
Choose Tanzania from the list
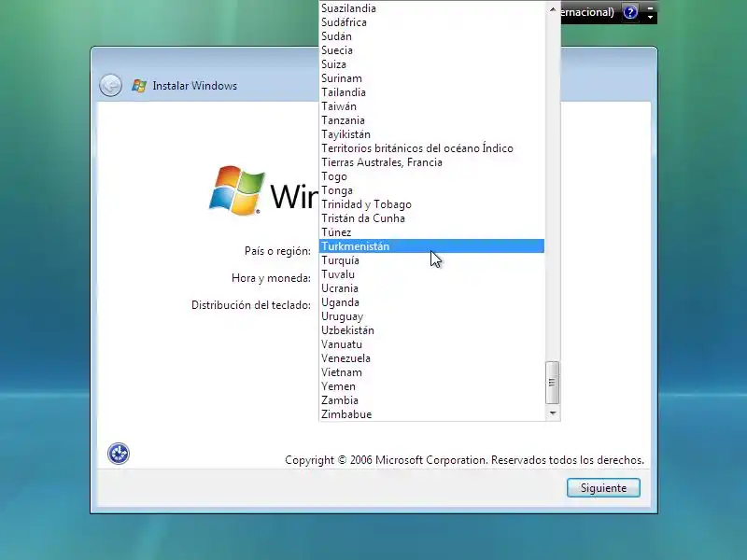431,120
